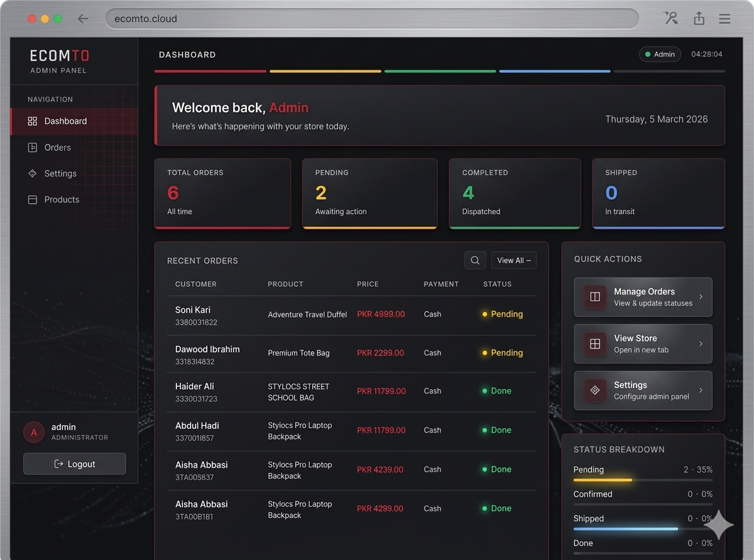Go back using browser back arrow
The image size is (754, 560).
point(83,19)
